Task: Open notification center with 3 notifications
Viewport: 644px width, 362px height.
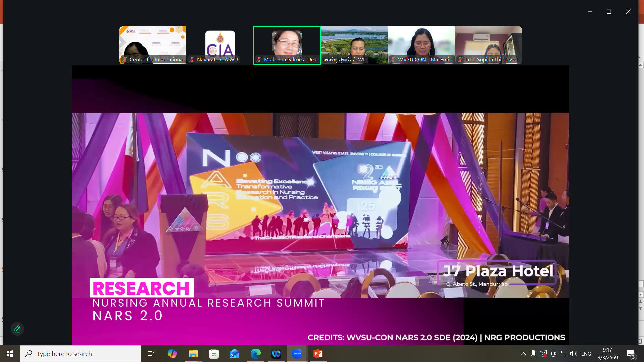Action: pyautogui.click(x=631, y=354)
